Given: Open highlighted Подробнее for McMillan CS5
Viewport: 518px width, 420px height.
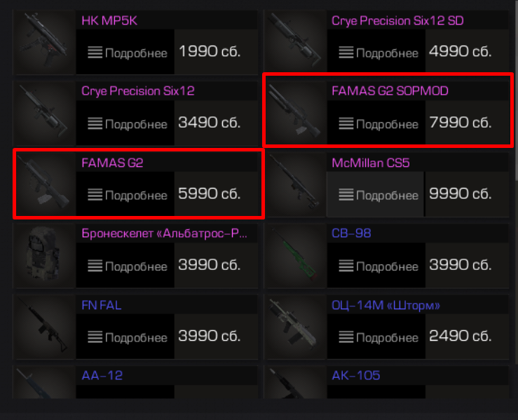Looking at the screenshot, I should [375, 194].
